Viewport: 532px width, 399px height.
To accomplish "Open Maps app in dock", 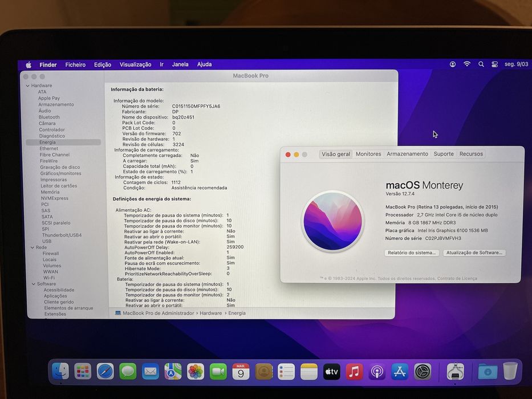I will tap(173, 371).
